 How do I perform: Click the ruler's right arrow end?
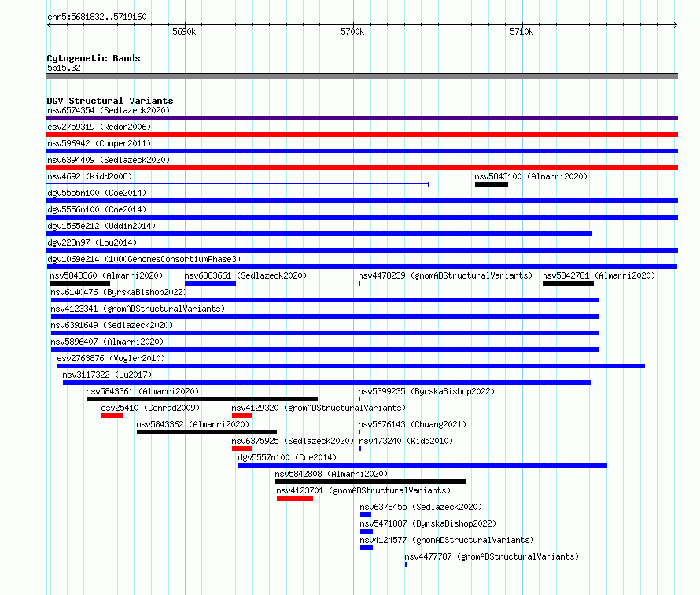coord(676,24)
